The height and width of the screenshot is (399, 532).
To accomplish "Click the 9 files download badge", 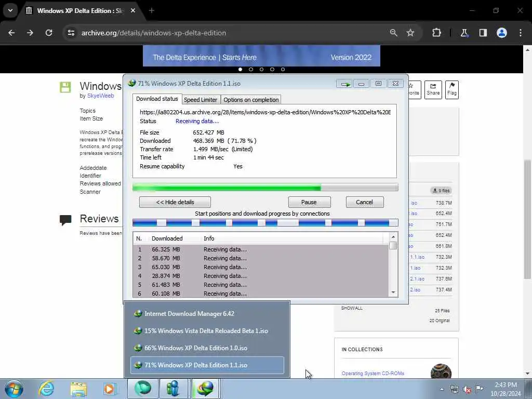I will click(x=441, y=191).
